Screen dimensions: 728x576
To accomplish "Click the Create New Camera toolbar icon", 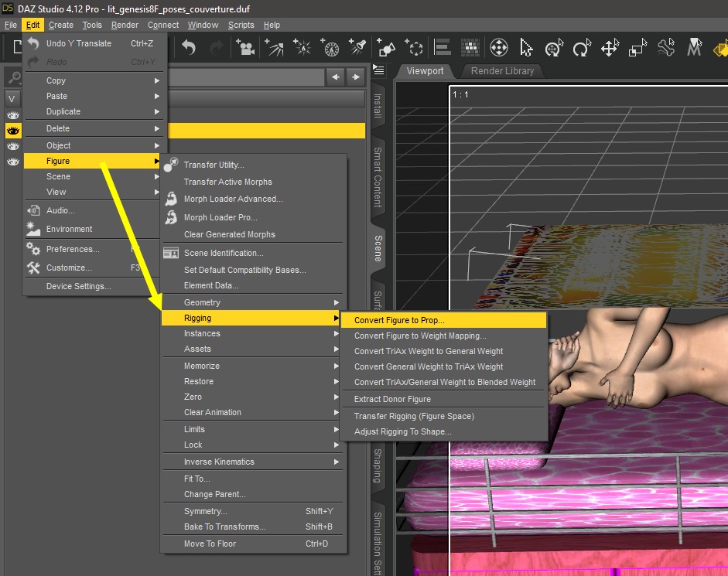I will (245, 47).
